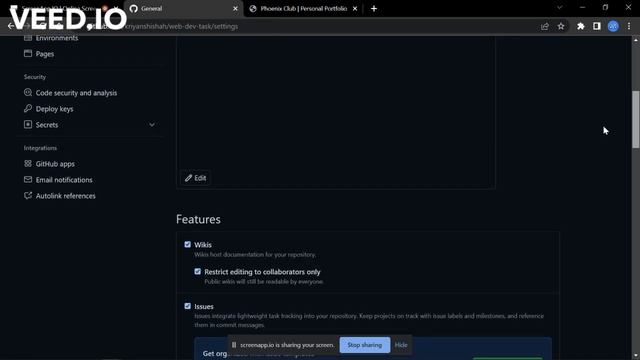Expand the Secrets chevron
The image size is (640, 360).
coord(152,125)
